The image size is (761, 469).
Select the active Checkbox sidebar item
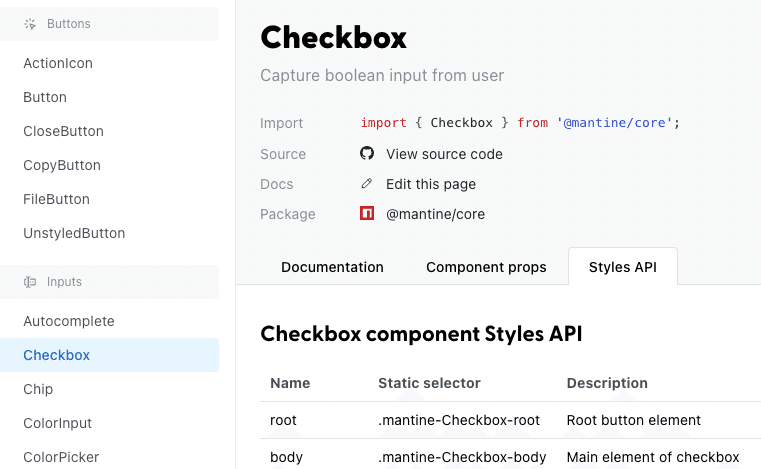point(109,355)
